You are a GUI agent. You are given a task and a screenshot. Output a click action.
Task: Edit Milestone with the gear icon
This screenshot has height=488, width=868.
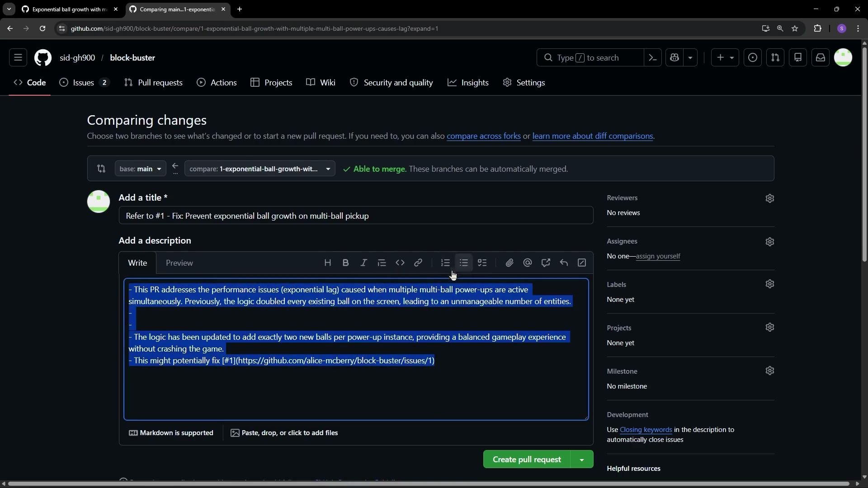[770, 371]
